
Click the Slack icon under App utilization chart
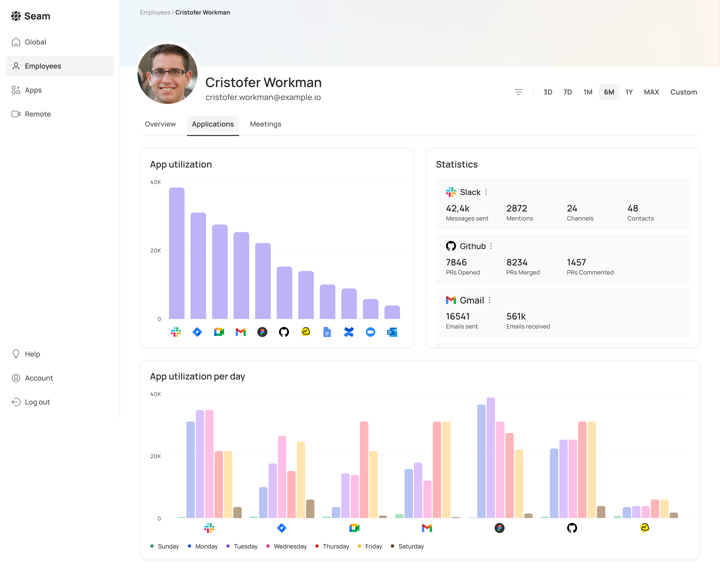tap(176, 332)
